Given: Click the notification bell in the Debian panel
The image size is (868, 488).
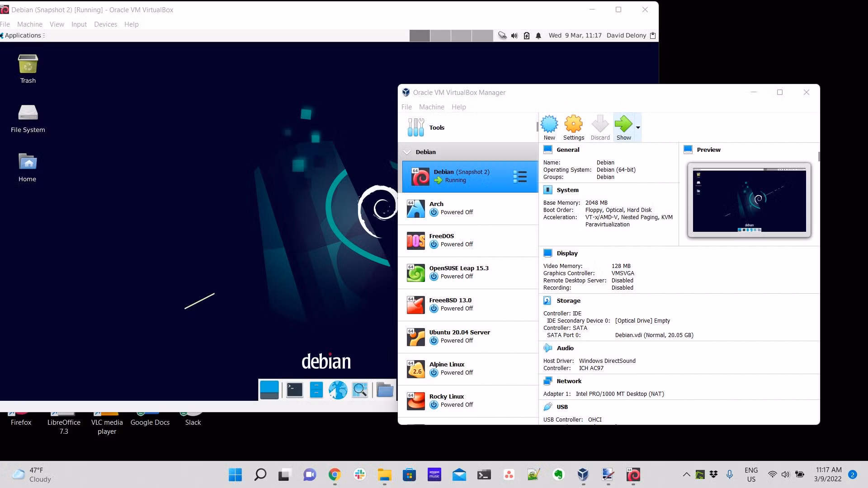Looking at the screenshot, I should [x=538, y=35].
